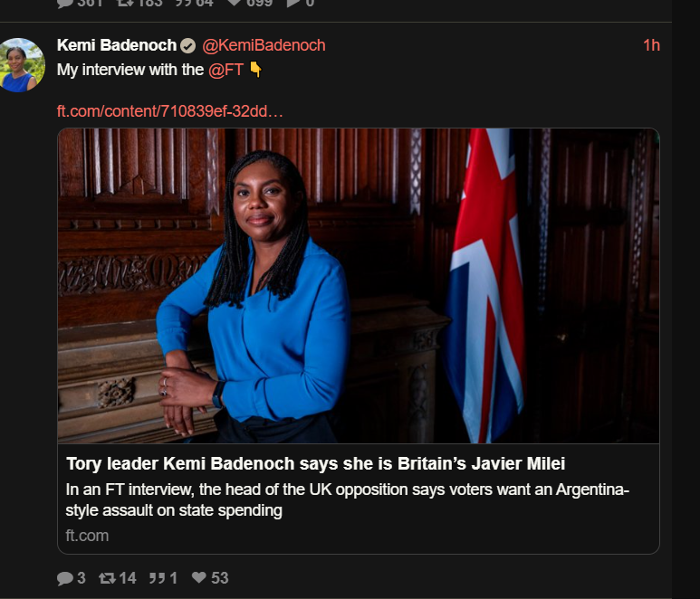Follow the @FT mention in the tweet

coord(225,70)
